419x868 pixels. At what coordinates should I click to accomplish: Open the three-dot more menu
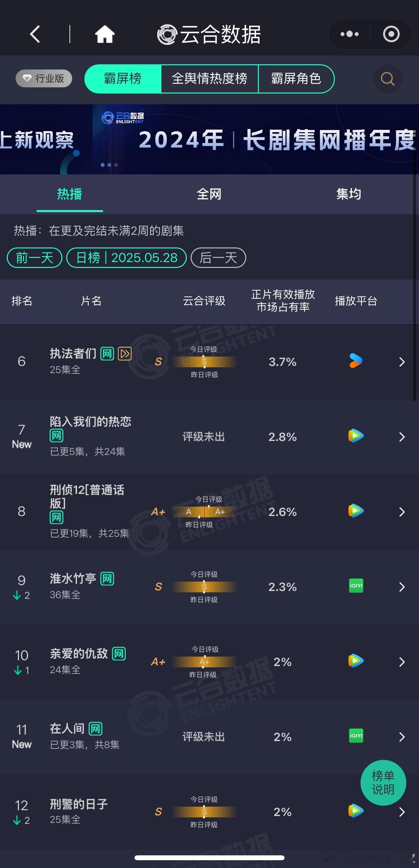[349, 34]
